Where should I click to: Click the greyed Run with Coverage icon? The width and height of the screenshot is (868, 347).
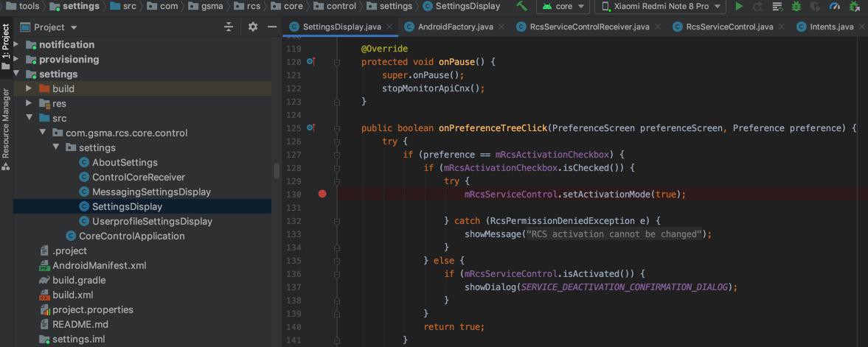816,7
